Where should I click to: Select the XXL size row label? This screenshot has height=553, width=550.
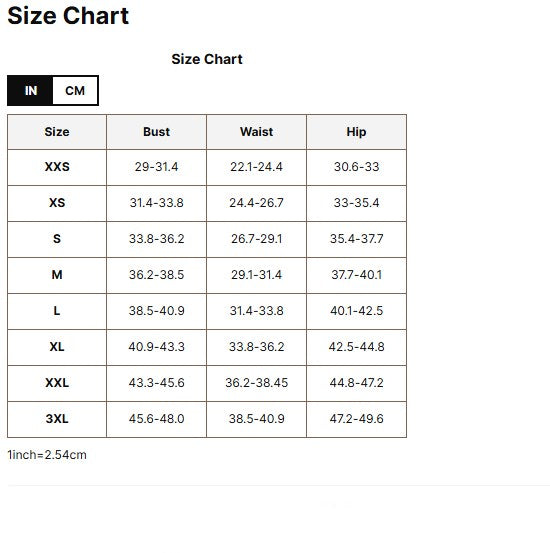[57, 383]
